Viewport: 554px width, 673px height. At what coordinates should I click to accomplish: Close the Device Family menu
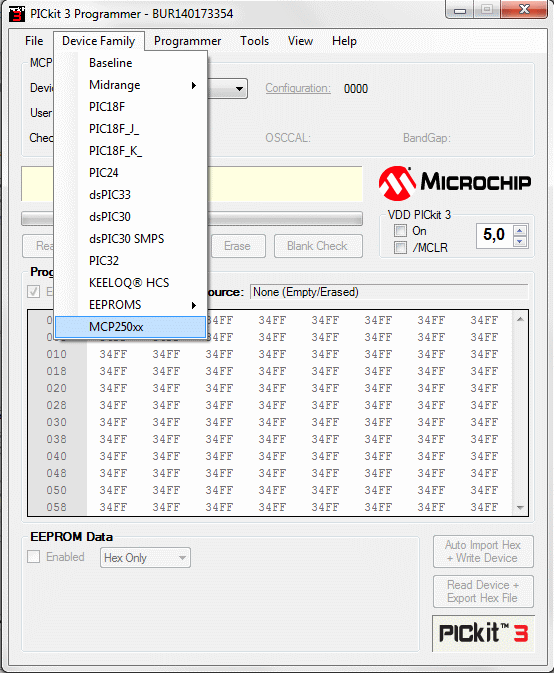99,41
